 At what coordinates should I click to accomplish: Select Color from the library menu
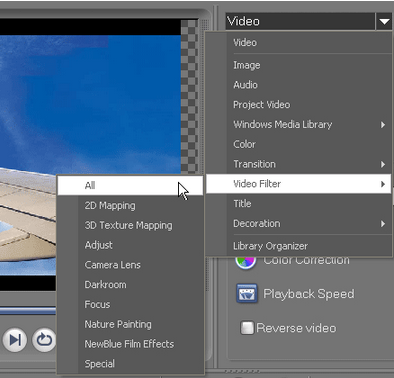(298, 144)
